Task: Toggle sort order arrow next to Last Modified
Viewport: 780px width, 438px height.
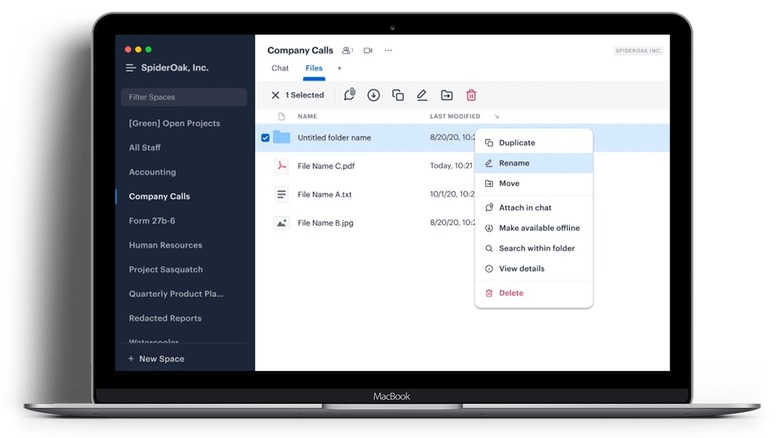Action: pyautogui.click(x=497, y=117)
